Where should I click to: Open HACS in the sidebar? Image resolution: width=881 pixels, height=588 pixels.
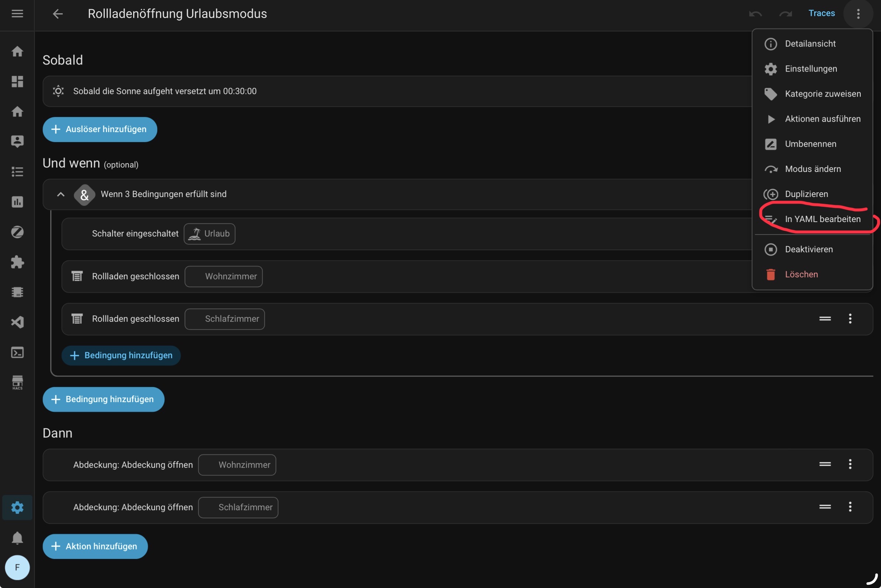point(17,383)
